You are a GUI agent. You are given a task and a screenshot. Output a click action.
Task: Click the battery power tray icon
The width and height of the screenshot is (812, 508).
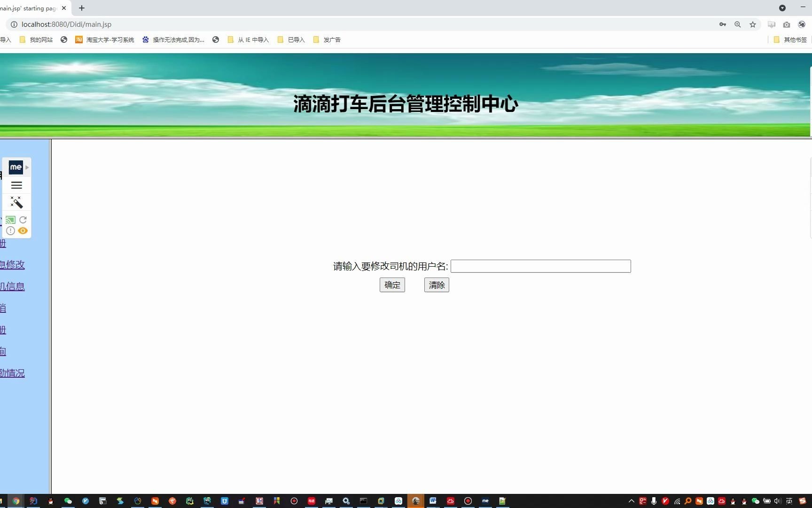766,501
